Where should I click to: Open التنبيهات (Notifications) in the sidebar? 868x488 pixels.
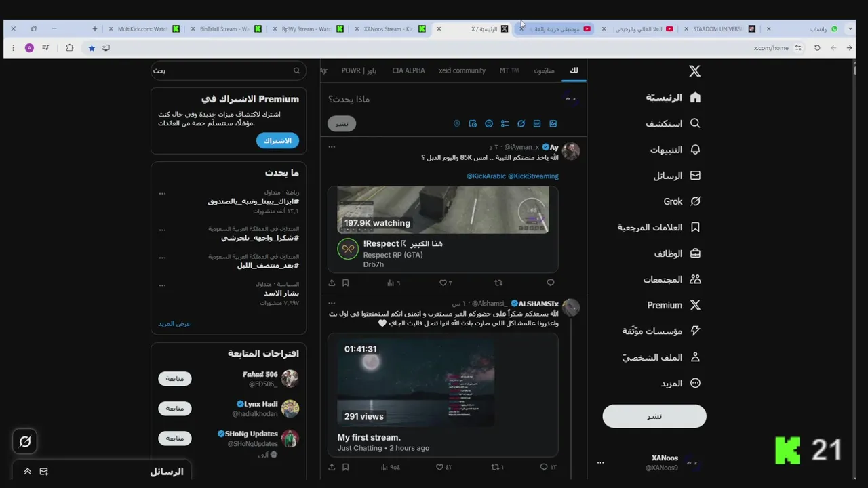[x=675, y=150]
